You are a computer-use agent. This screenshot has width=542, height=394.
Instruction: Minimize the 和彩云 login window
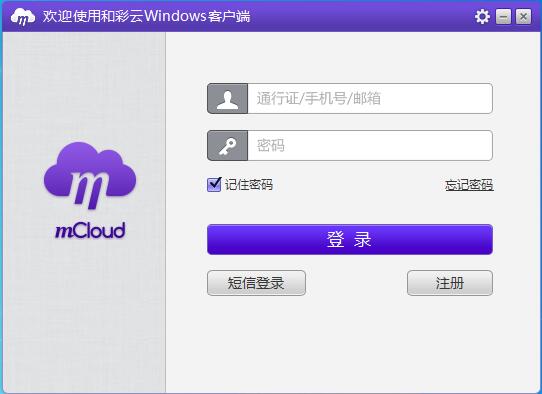coord(503,16)
